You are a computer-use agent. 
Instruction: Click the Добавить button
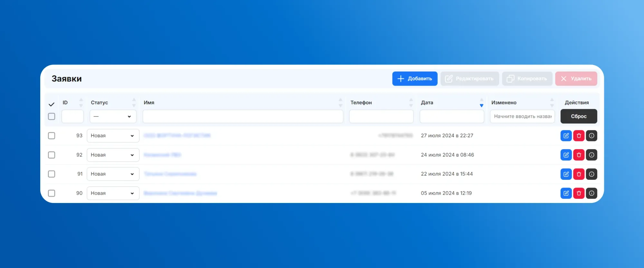415,79
